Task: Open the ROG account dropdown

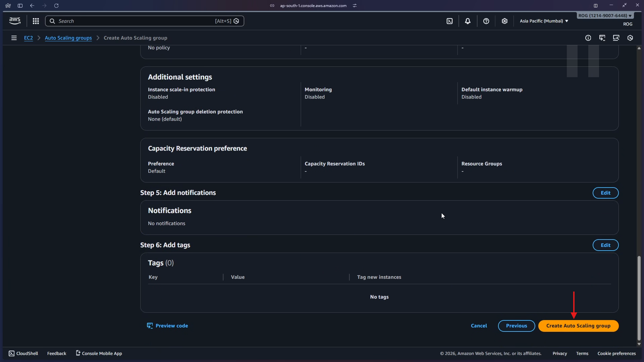Action: pyautogui.click(x=604, y=15)
